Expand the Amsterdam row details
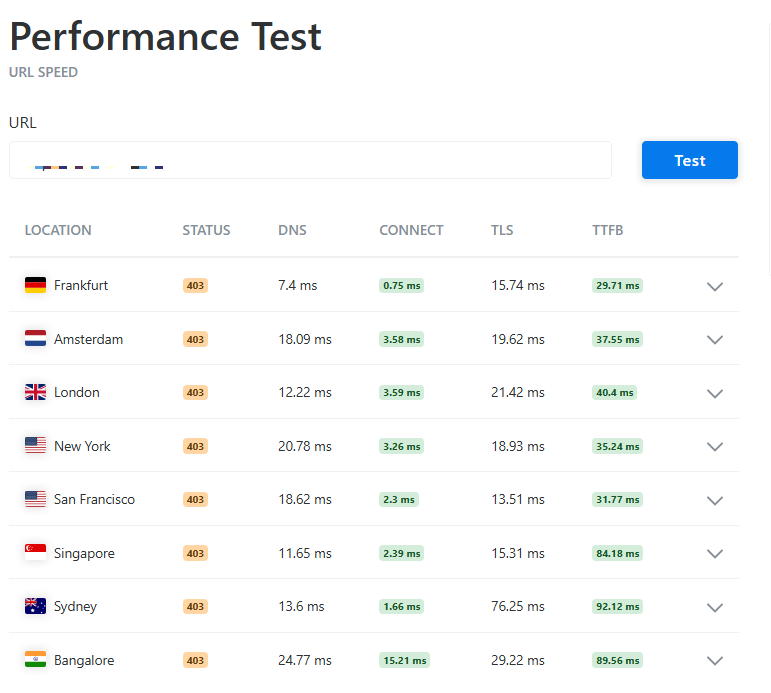Screen dimensions: 771x693 714,340
